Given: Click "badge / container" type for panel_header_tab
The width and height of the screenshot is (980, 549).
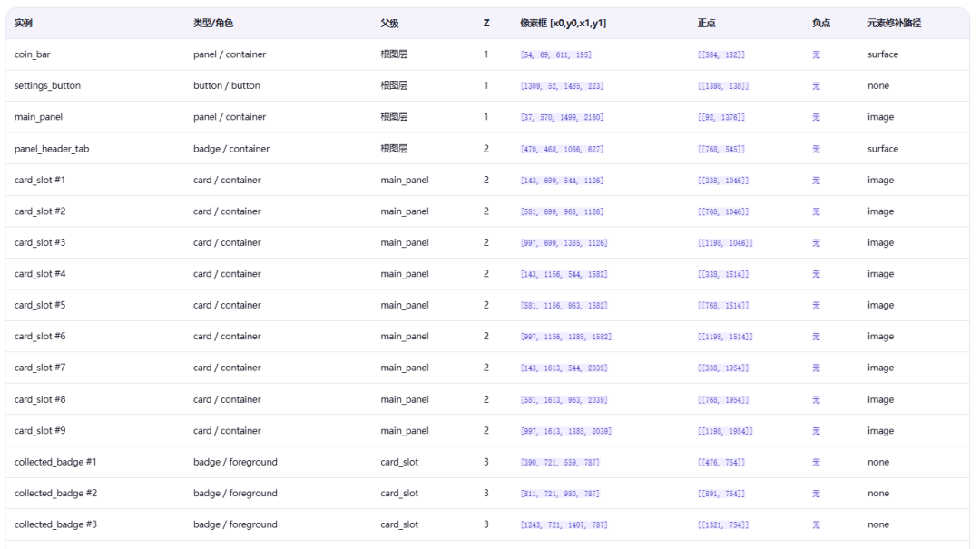Looking at the screenshot, I should pos(232,149).
